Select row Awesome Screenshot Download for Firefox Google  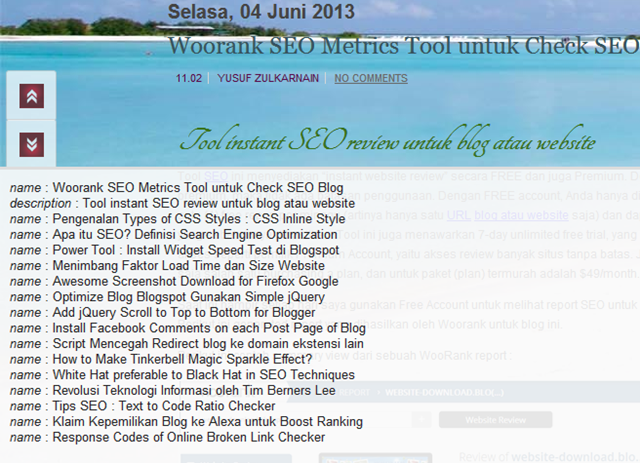point(174,281)
